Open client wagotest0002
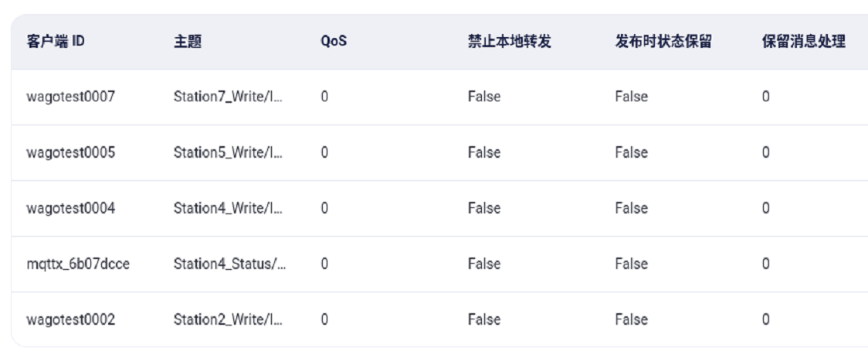 pyautogui.click(x=71, y=320)
